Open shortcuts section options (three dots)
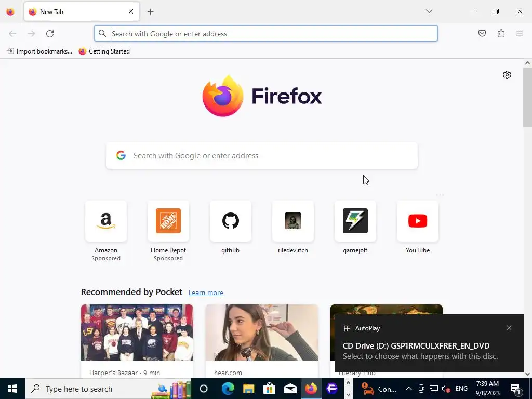This screenshot has width=532, height=399. tap(440, 195)
